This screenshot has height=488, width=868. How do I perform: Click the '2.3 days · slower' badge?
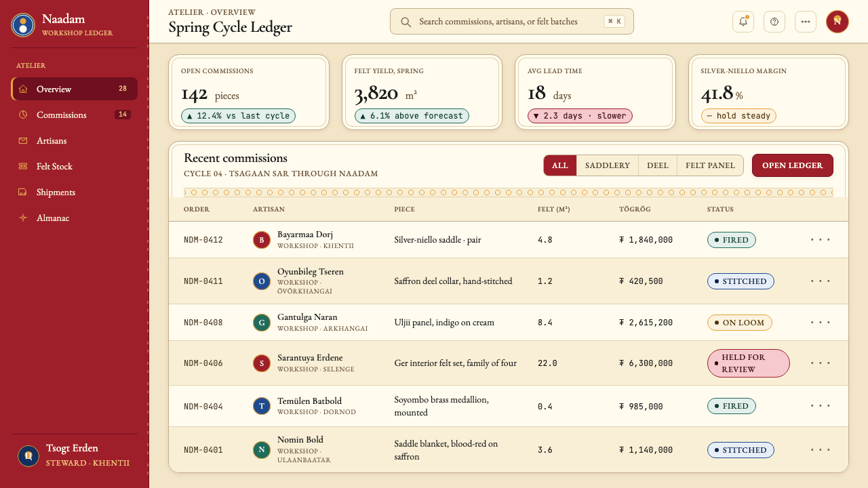[x=580, y=116]
